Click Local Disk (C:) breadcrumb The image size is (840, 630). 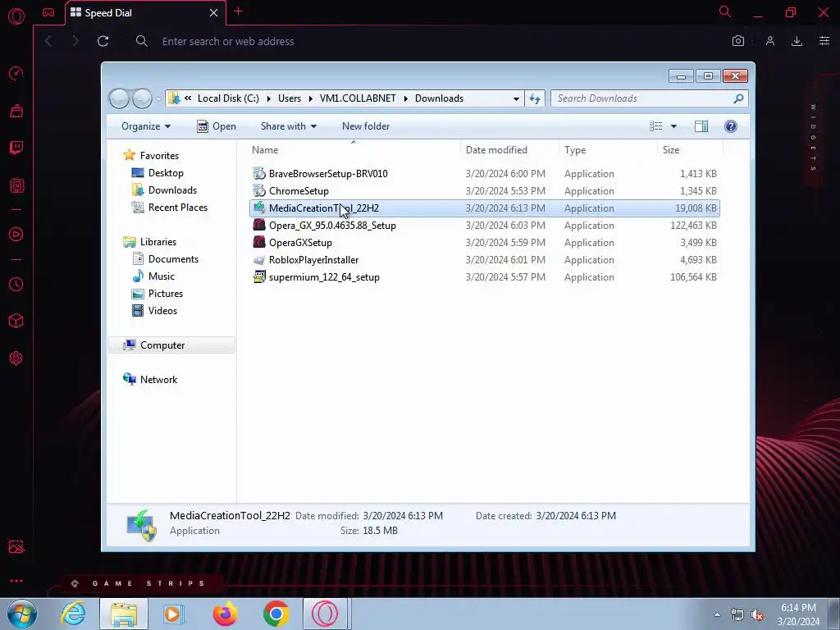coord(228,98)
